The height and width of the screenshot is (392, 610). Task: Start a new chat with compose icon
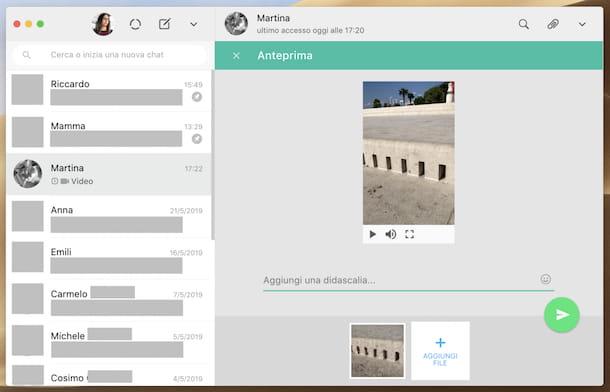(x=165, y=24)
